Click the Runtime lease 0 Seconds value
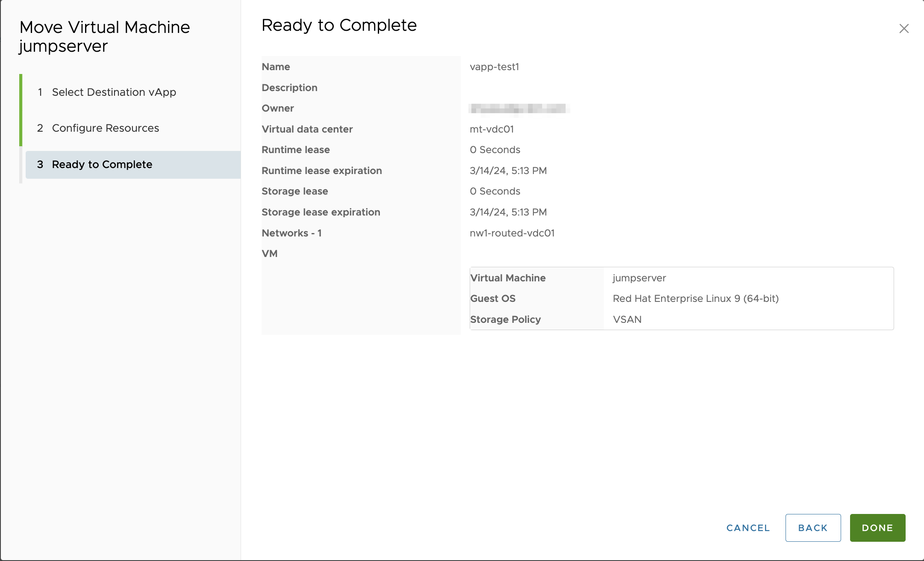Screen dimensions: 924x561 (x=494, y=150)
